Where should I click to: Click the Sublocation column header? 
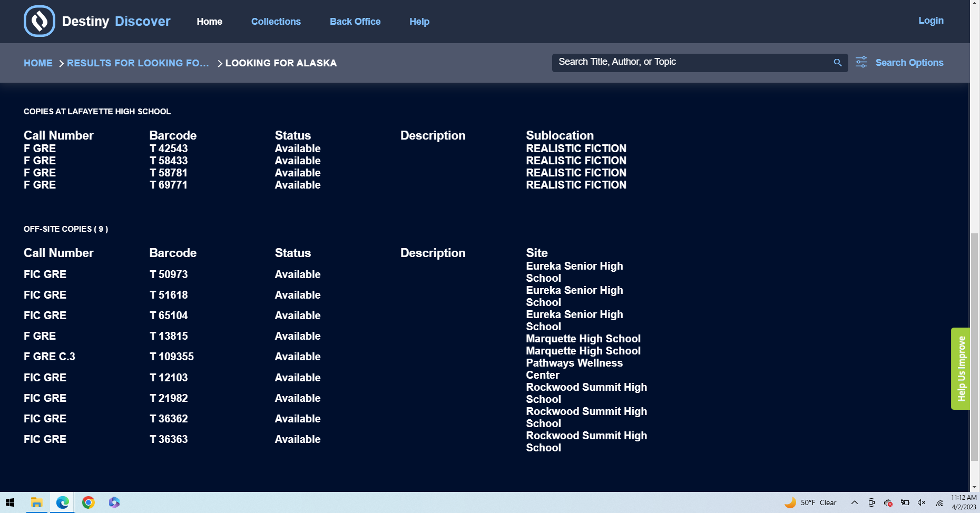(560, 135)
